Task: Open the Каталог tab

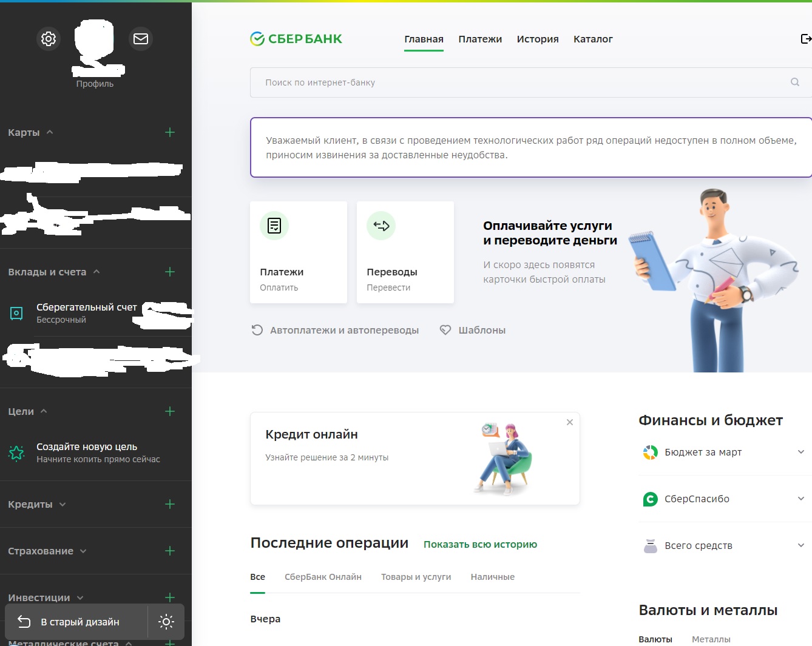Action: coord(593,39)
